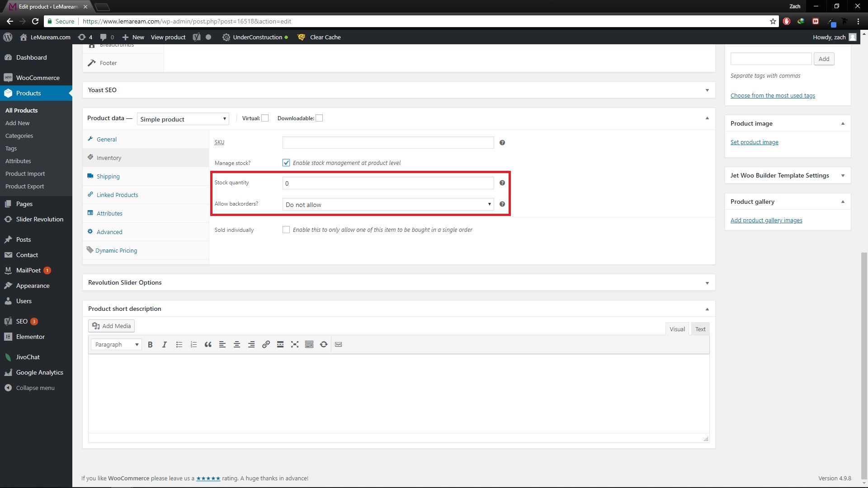Reload the page with browser refresh
Image resolution: width=868 pixels, height=488 pixels.
click(x=35, y=21)
